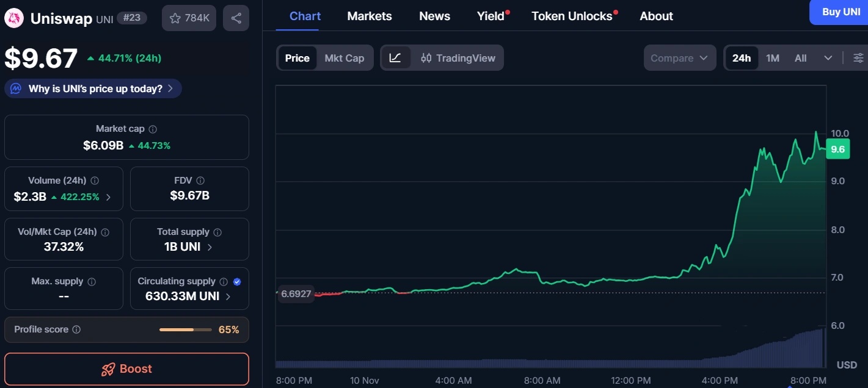The width and height of the screenshot is (868, 388).
Task: Open 'Why is UNI's price up today?'
Action: click(93, 88)
